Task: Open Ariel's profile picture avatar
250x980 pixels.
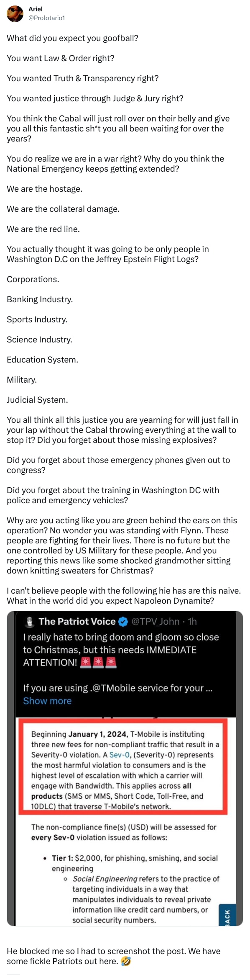Action: pyautogui.click(x=15, y=14)
